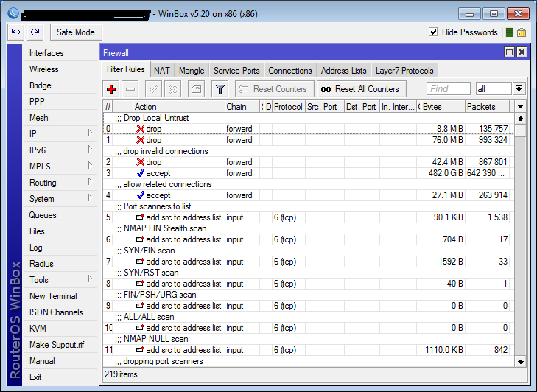Open the filter funnel icon

pos(220,89)
